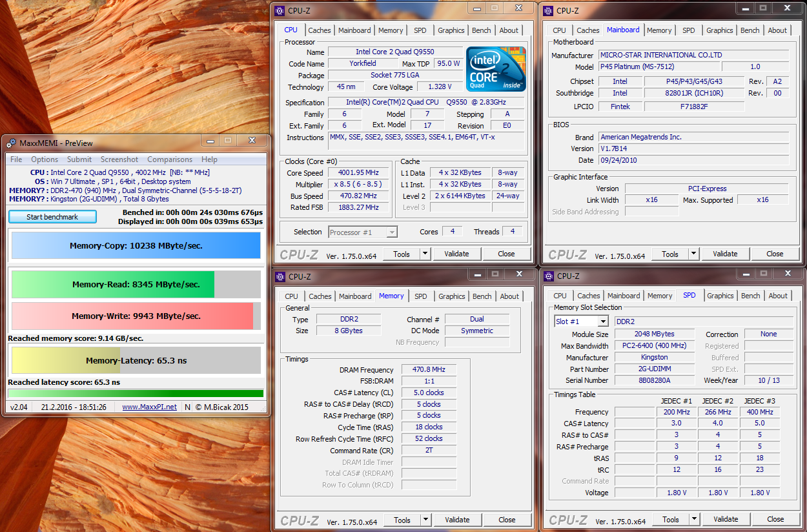The image size is (807, 532).
Task: Open the Processor #1 selection dropdown
Action: [x=391, y=232]
